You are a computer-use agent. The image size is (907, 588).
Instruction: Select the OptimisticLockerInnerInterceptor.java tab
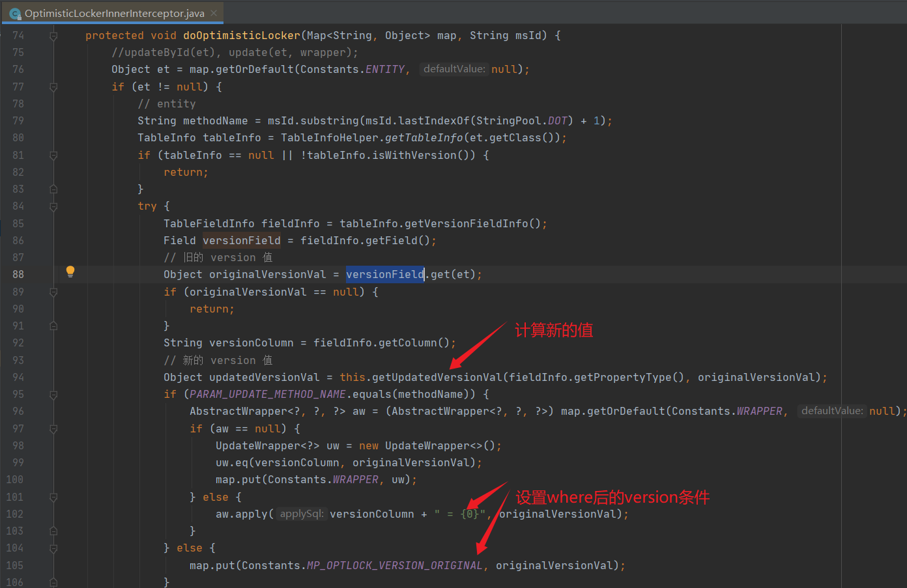point(113,13)
